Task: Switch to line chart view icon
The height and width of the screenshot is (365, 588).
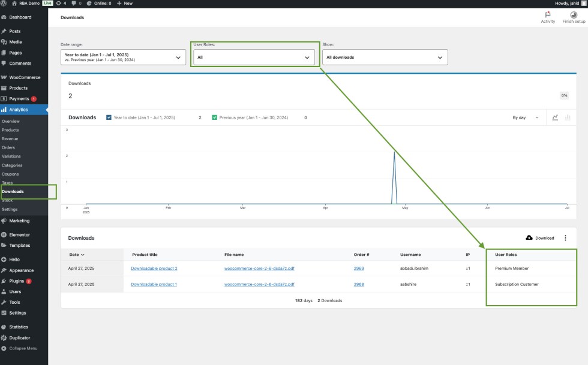Action: [x=555, y=117]
